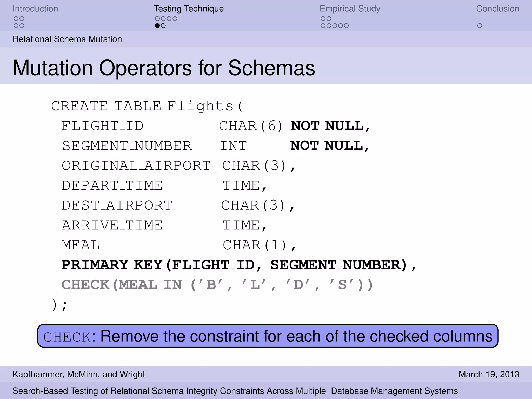This screenshot has height=399, width=532.
Task: Click the FLIGHT_ID column name
Action: coord(102,126)
